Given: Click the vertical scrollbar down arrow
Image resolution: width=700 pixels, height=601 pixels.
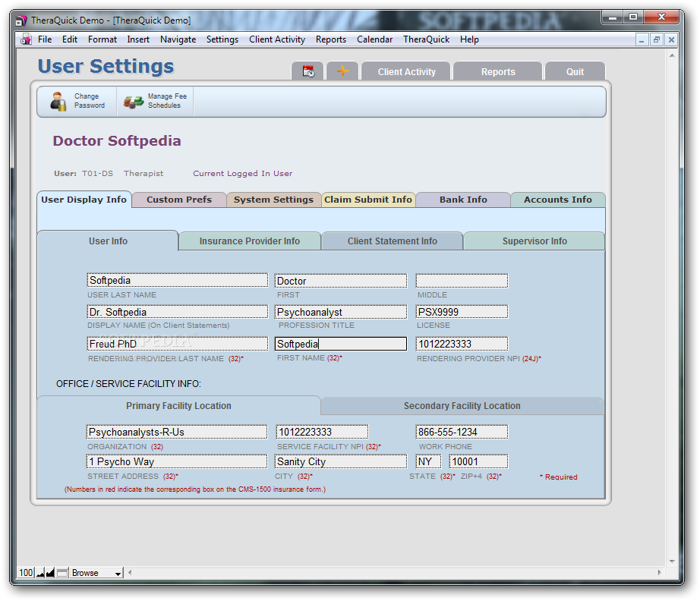Looking at the screenshot, I should 672,562.
